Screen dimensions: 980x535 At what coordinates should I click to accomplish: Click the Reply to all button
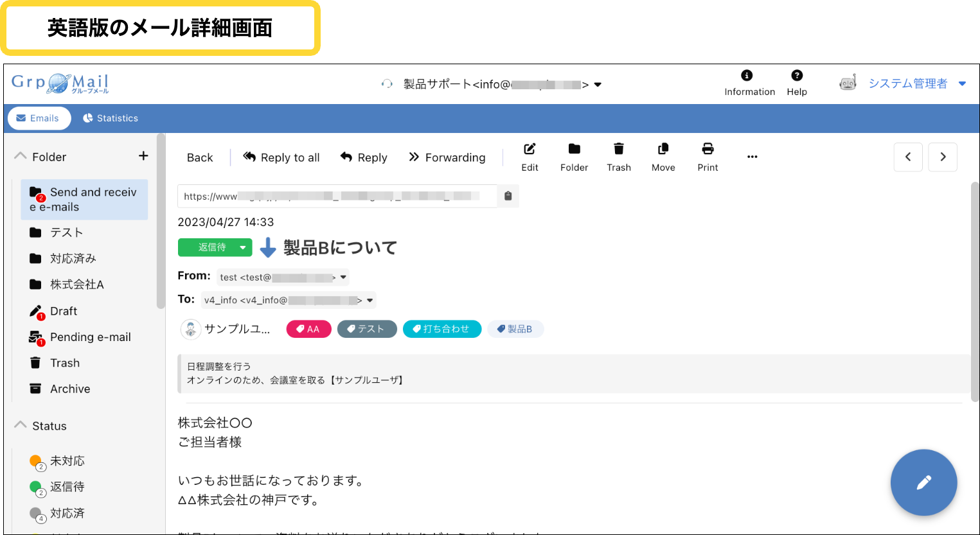pyautogui.click(x=281, y=157)
